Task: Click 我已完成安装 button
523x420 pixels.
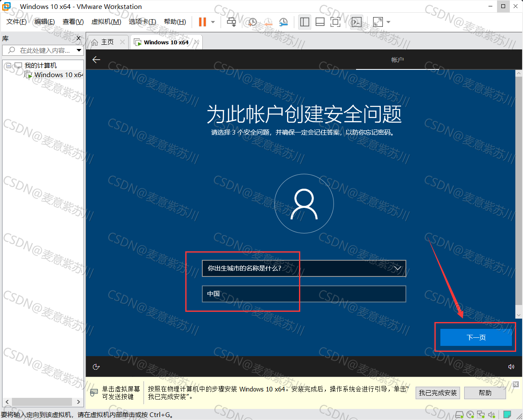Action: pos(438,393)
